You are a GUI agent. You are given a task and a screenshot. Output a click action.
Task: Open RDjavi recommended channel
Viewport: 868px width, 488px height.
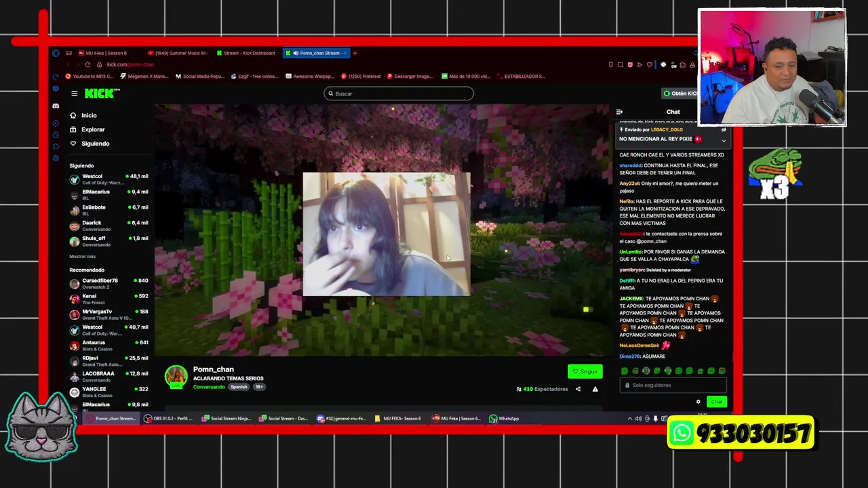pyautogui.click(x=108, y=361)
